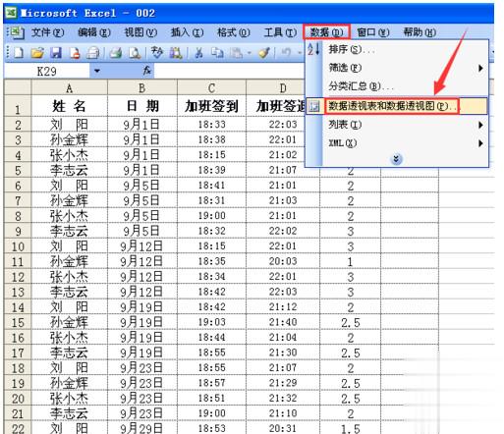Image resolution: width=504 pixels, height=434 pixels.
Task: Click the Permission toolbar icon
Action: 75,53
